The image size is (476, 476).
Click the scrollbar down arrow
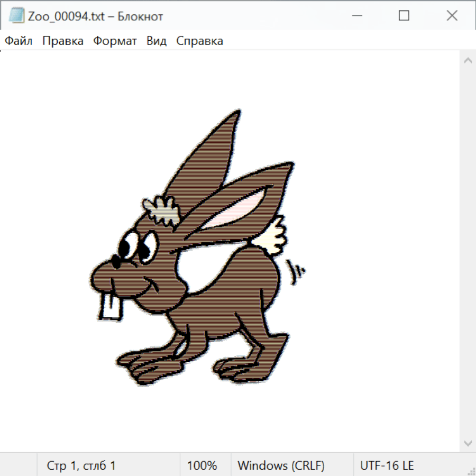click(468, 442)
